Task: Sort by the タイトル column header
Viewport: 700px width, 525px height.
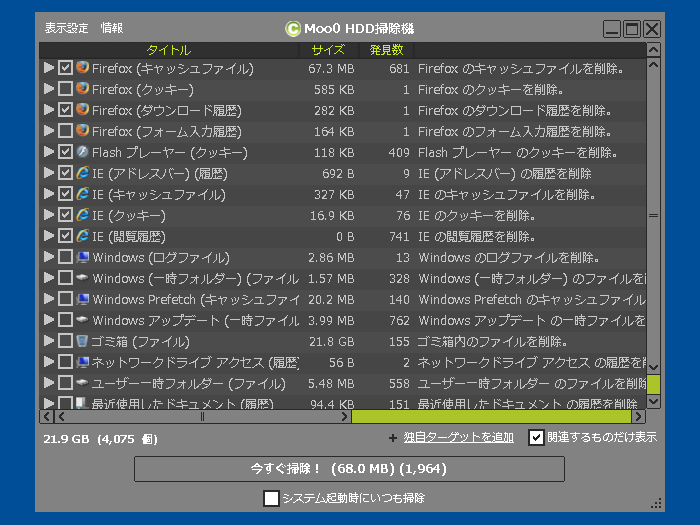Action: coord(169,50)
